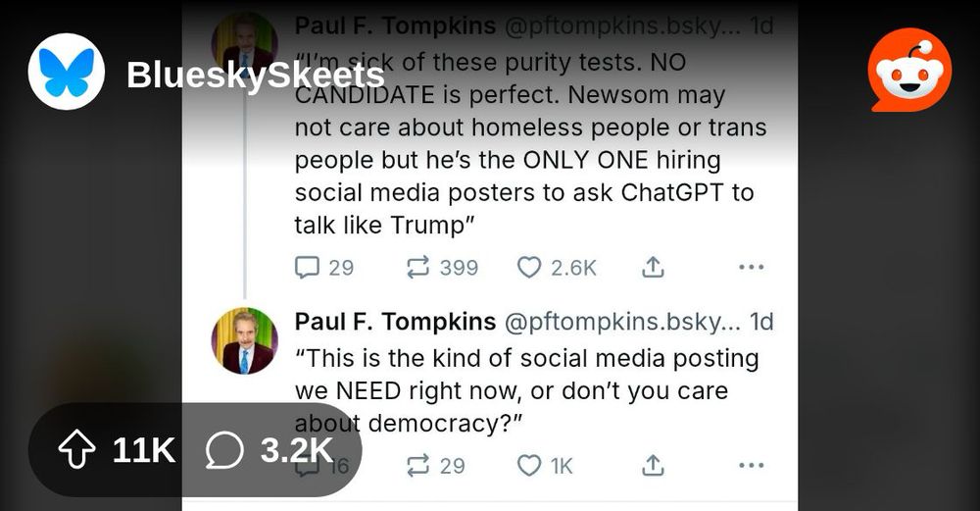Click the repost icon with 399 reposts
The image size is (980, 511).
pyautogui.click(x=418, y=267)
